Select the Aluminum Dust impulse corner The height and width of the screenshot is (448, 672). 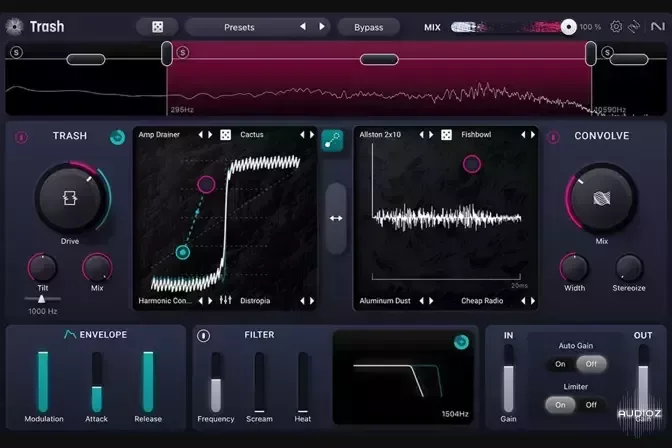coord(385,301)
